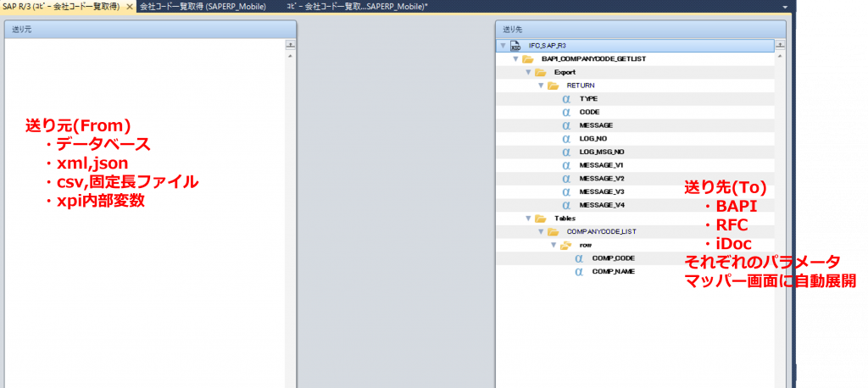Screen dimensions: 868x388
Task: Open the tab list dropdown arrow
Action: point(785,7)
